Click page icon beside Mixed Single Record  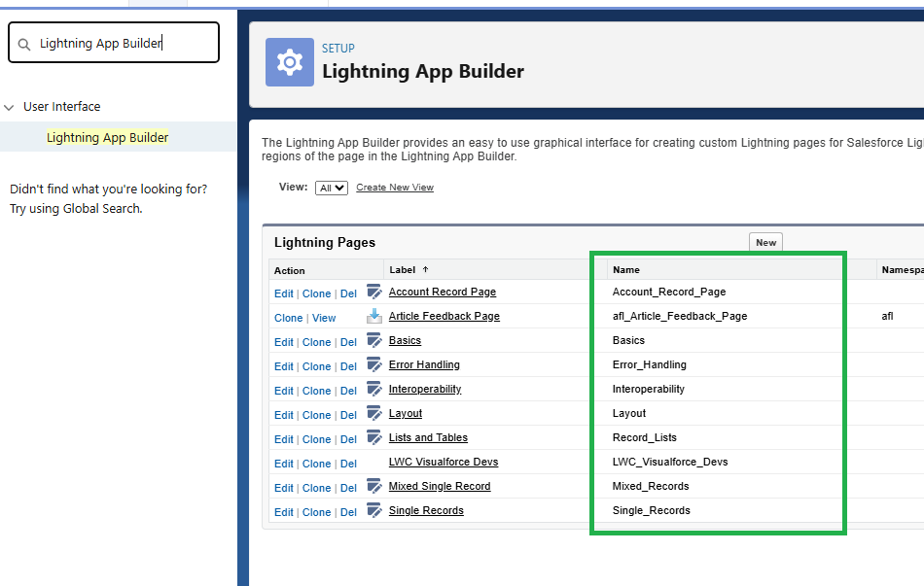coord(374,486)
